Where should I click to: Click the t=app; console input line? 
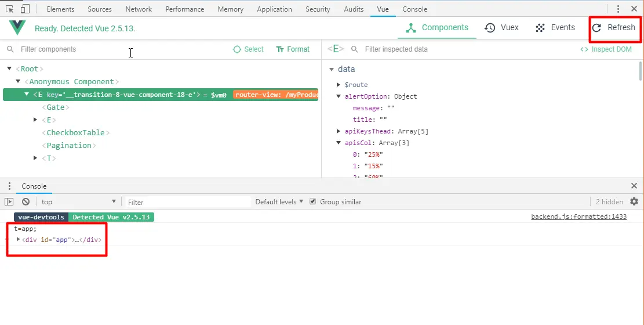point(25,229)
